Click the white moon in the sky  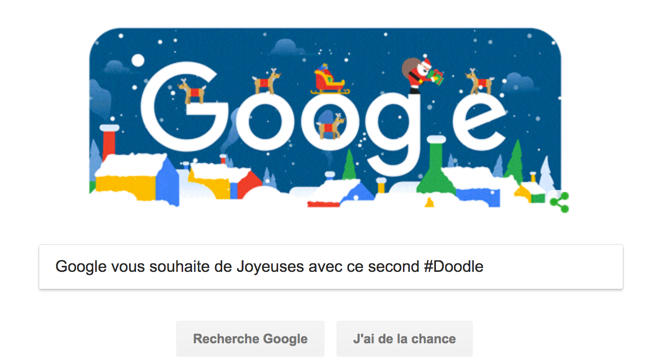click(x=138, y=61)
